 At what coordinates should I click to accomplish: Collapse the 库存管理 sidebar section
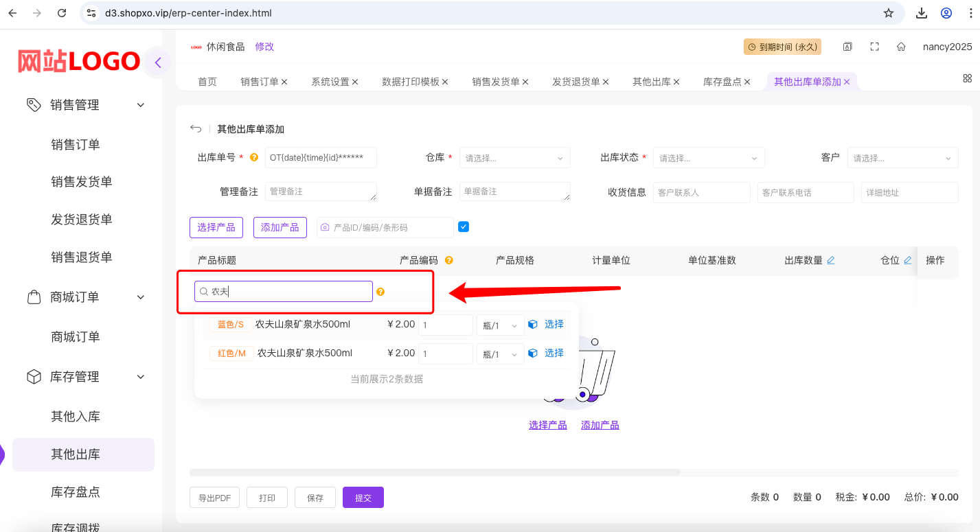141,377
